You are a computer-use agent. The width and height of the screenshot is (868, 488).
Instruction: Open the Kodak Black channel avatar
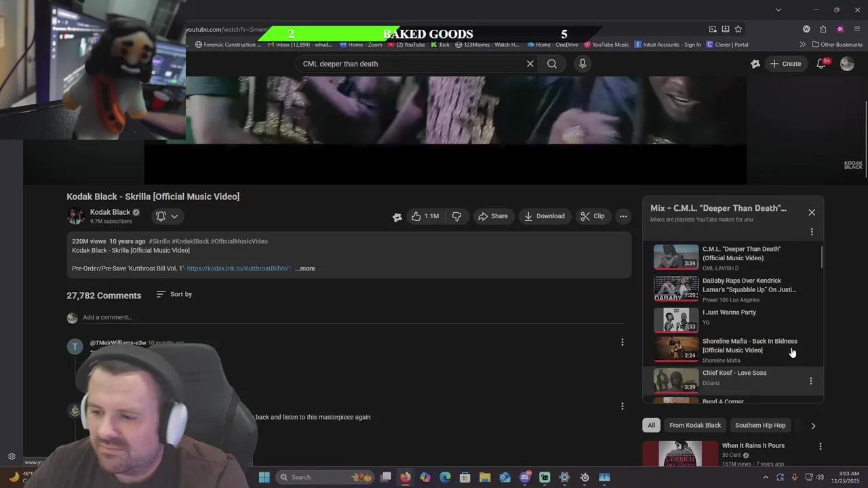[x=75, y=216]
